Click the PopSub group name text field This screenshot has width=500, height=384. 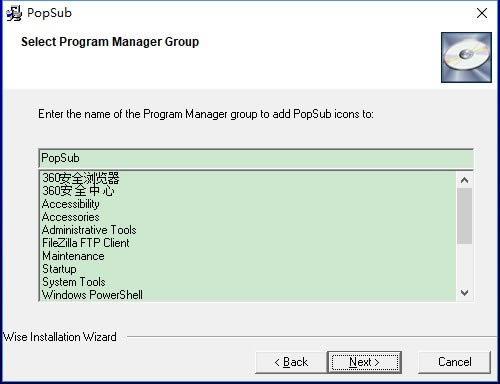[x=256, y=158]
